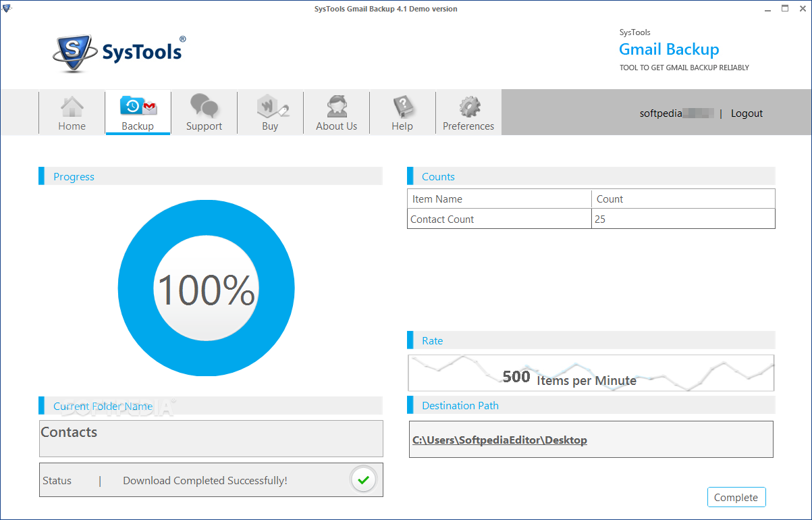The height and width of the screenshot is (520, 812).
Task: Switch to the Backup tab label
Action: 138,126
